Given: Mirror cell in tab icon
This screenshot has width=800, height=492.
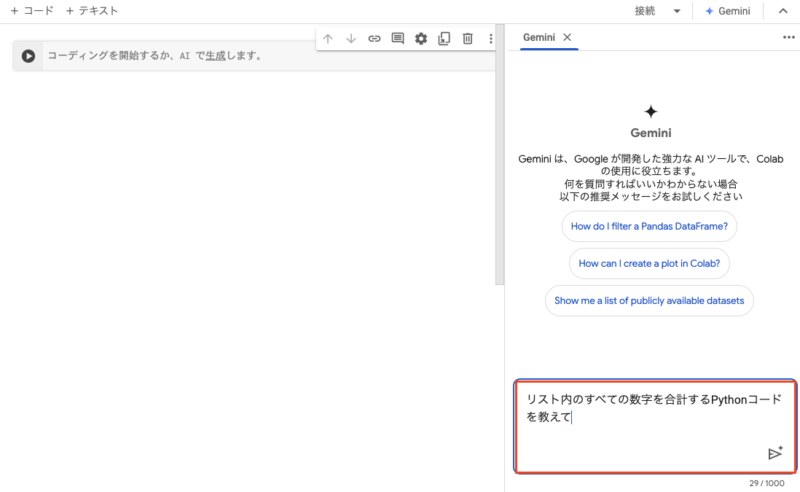Looking at the screenshot, I should (444, 38).
